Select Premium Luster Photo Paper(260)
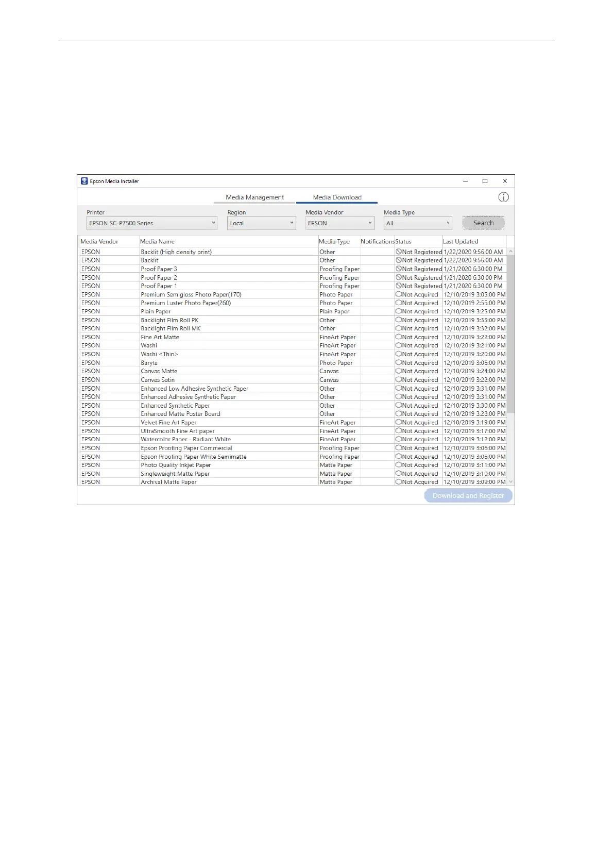The width and height of the screenshot is (613, 868). (x=186, y=303)
